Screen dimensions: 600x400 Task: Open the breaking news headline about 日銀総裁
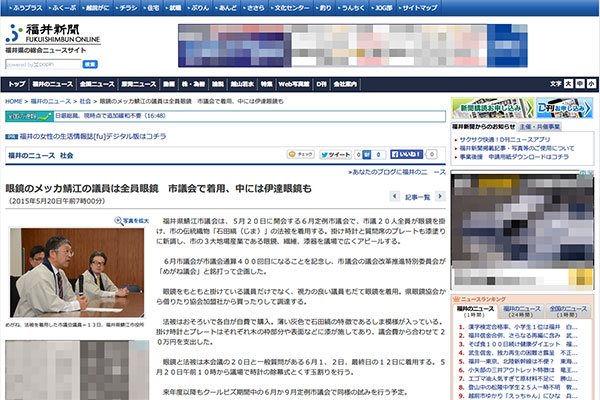[x=110, y=116]
